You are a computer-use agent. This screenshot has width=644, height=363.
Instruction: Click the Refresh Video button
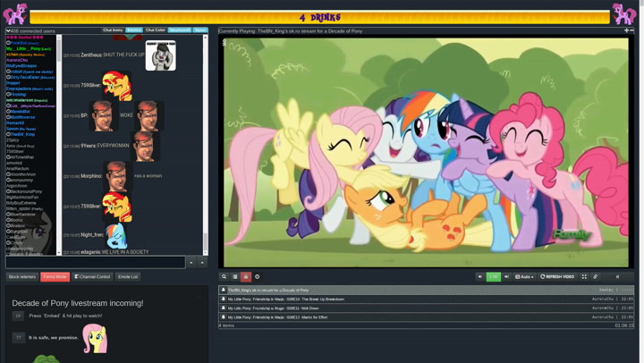558,277
